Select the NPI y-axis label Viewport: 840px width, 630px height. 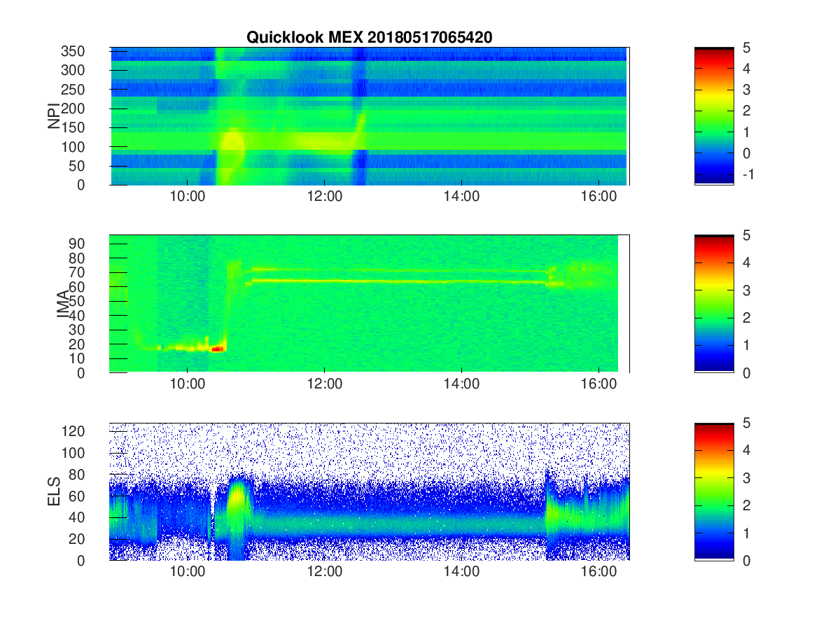(54, 116)
